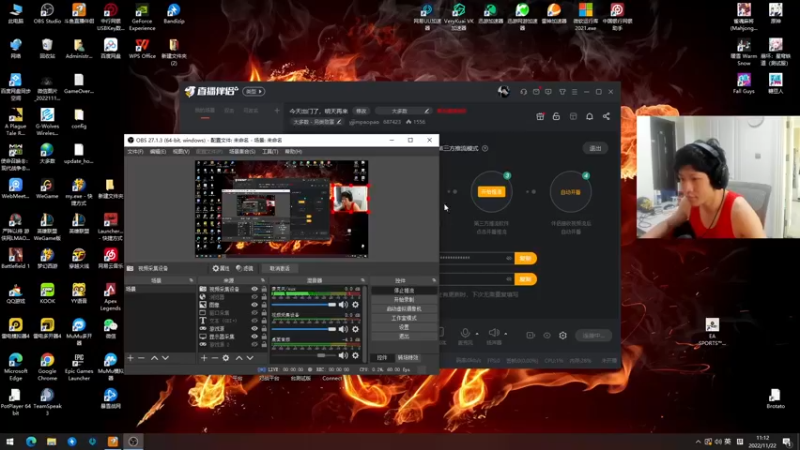This screenshot has width=800, height=450.
Task: Move selected source down in OBS
Action: pyautogui.click(x=250, y=358)
